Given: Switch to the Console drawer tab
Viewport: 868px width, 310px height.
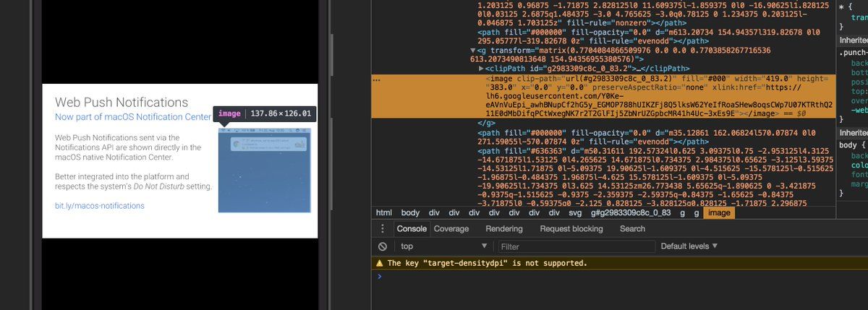Looking at the screenshot, I should tap(412, 229).
